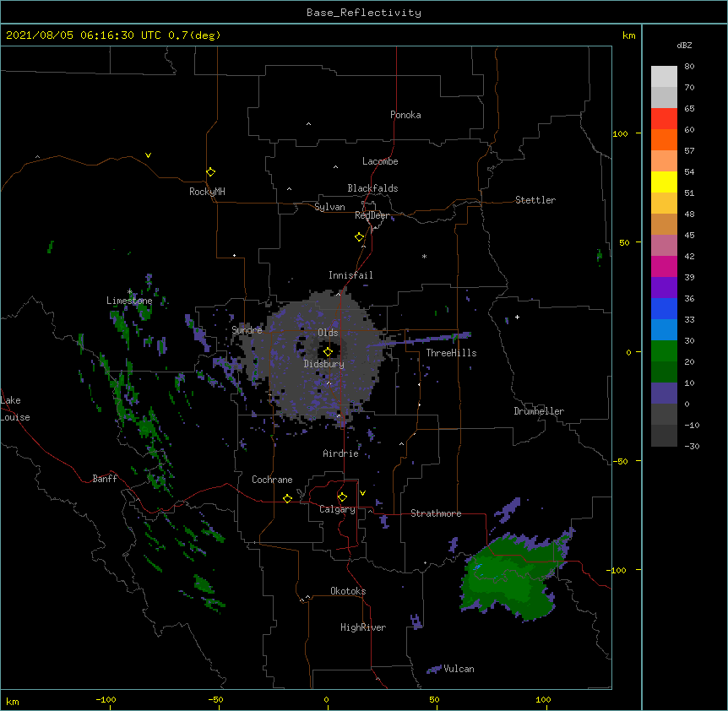Click the yellow V marker northeast of Calgary
Screen dimensions: 728x711
click(x=362, y=493)
